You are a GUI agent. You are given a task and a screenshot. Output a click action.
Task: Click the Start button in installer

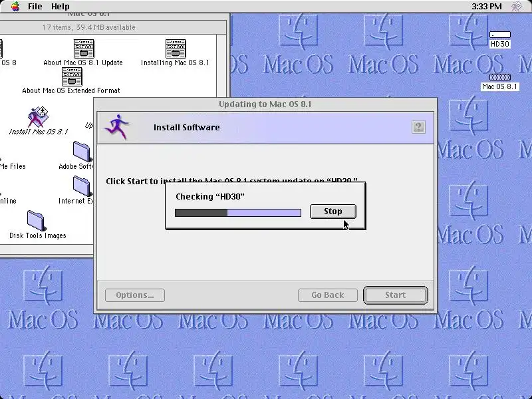click(x=395, y=295)
